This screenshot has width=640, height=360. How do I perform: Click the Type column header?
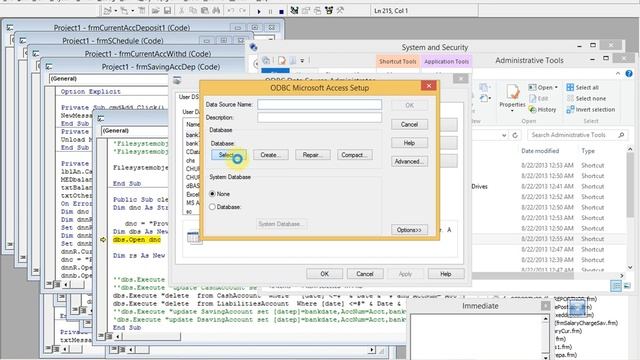tap(588, 151)
